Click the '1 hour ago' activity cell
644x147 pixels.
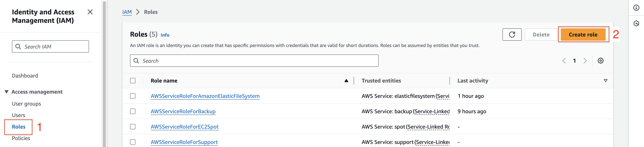pos(471,96)
